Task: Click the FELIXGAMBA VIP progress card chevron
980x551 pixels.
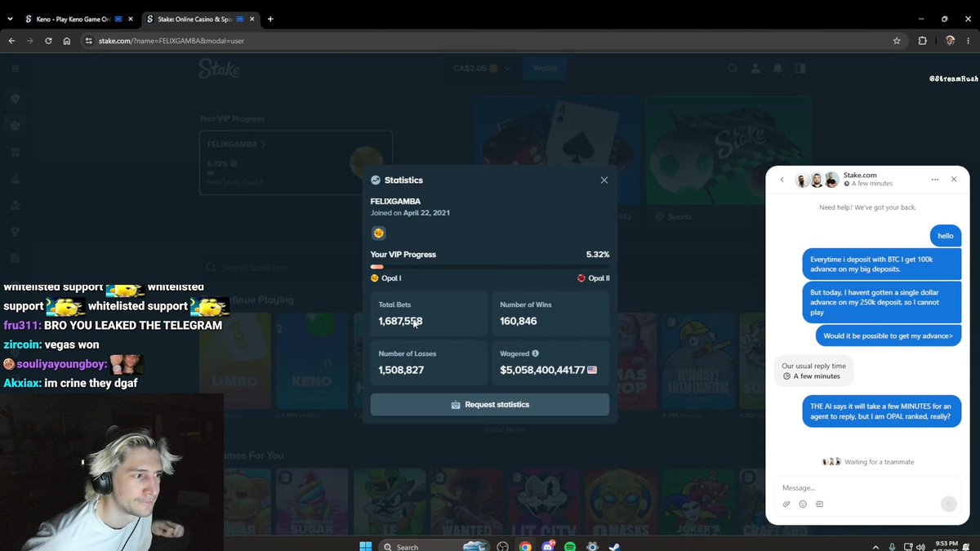Action: point(264,144)
